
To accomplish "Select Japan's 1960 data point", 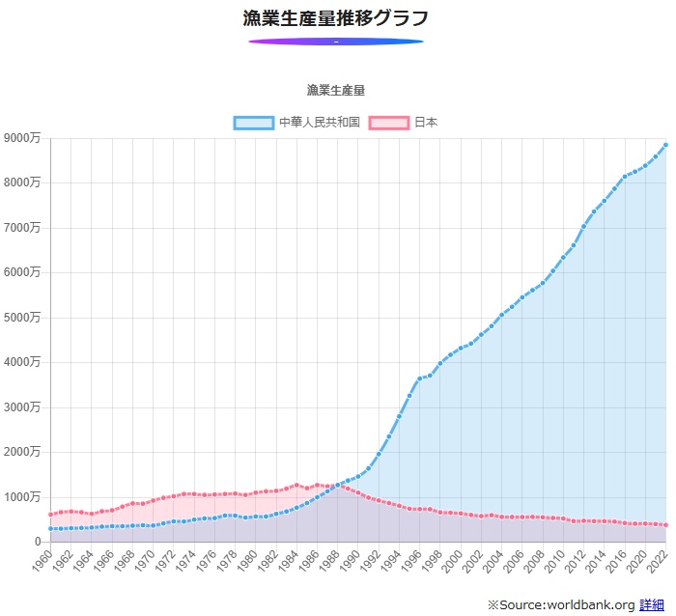I will pyautogui.click(x=50, y=515).
